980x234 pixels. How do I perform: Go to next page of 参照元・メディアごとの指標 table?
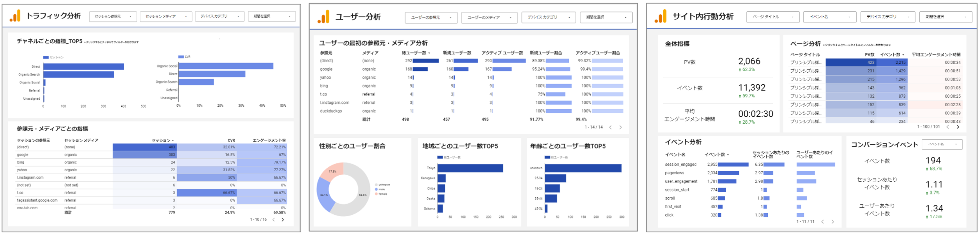[283, 220]
